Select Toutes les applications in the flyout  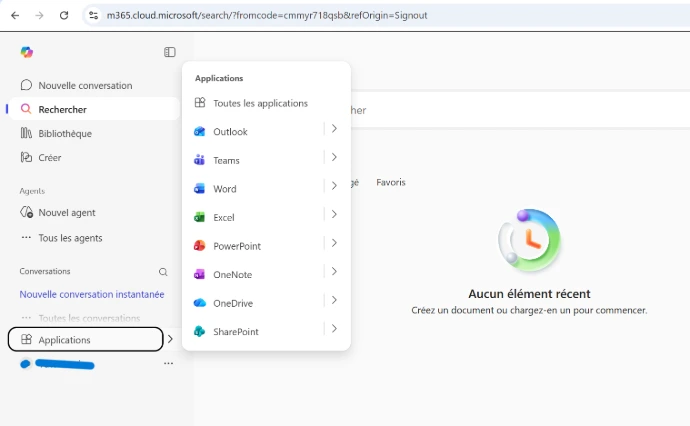coord(260,103)
